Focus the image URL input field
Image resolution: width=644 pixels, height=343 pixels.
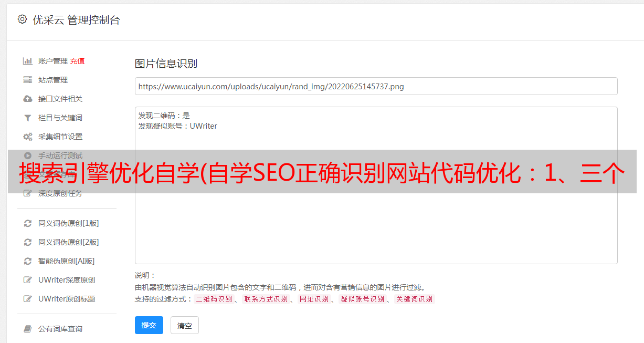point(376,86)
